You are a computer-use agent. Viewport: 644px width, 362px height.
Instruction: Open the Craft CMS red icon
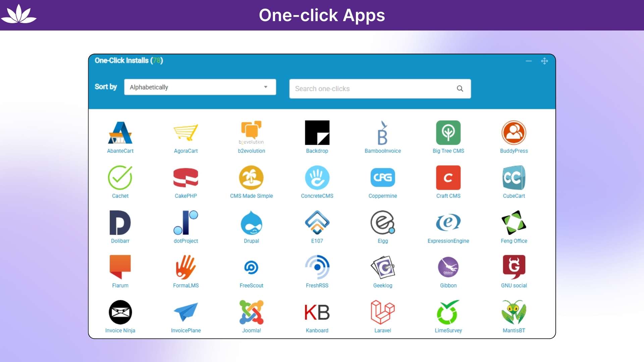click(448, 178)
